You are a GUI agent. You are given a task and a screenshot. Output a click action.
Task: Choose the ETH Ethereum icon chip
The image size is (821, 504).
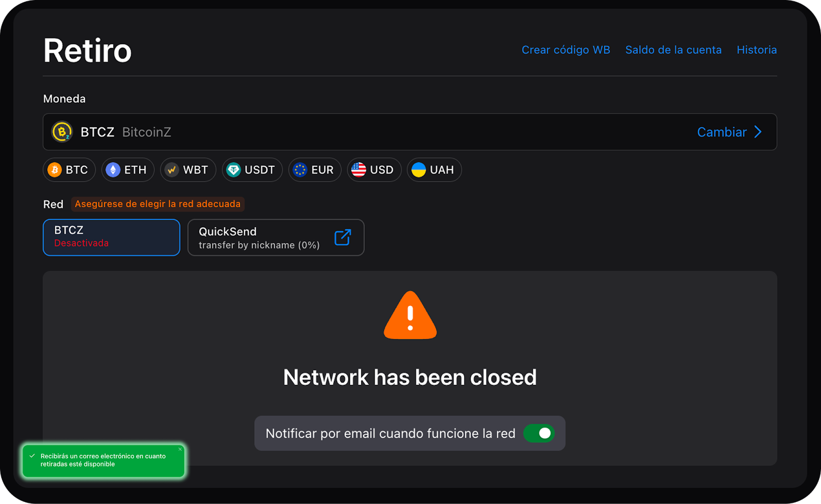tap(128, 170)
